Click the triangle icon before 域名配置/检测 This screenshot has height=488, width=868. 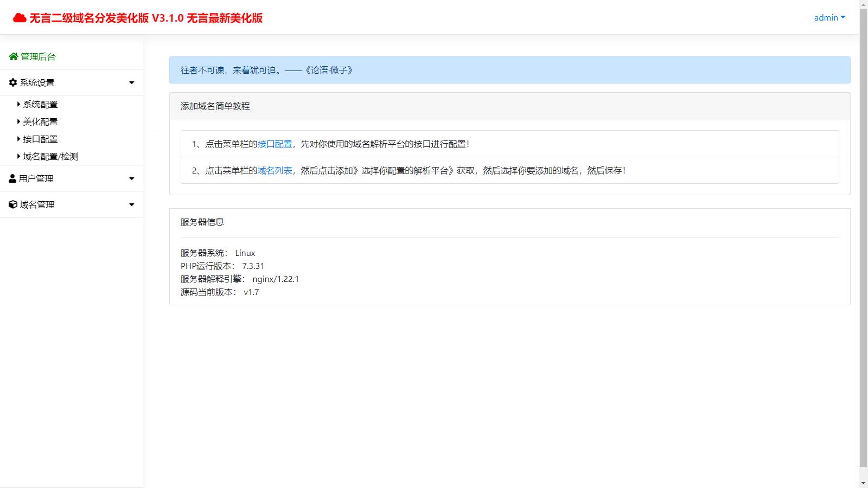coord(18,156)
